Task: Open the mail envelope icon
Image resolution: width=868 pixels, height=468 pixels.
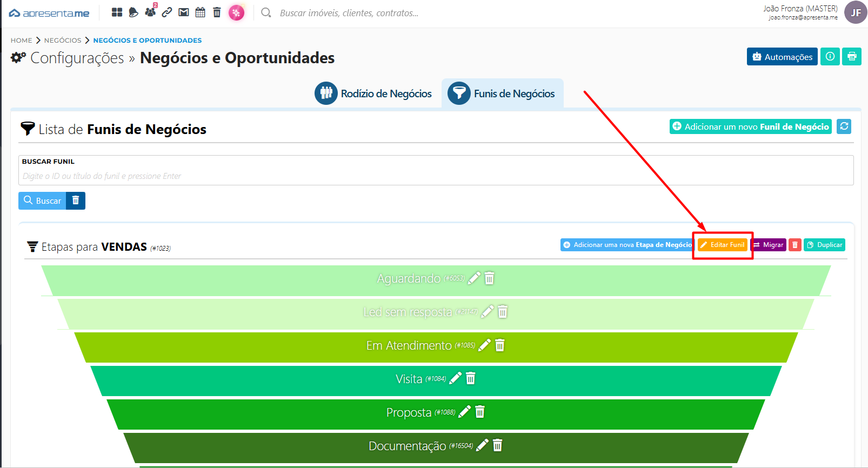Action: (184, 12)
